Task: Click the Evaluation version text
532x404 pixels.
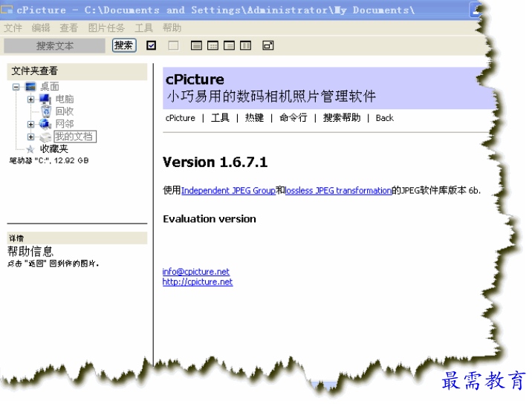Action: coord(210,219)
